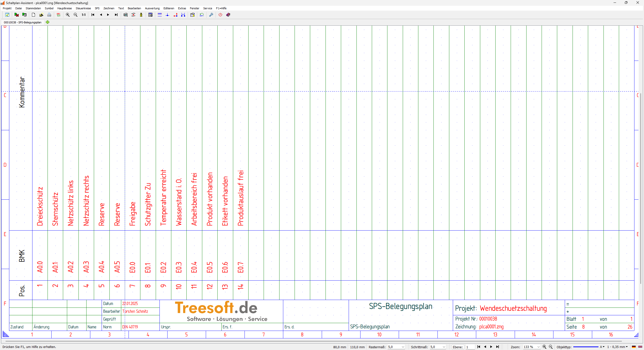
Task: Open the Zoom percentage dropdown
Action: click(538, 347)
